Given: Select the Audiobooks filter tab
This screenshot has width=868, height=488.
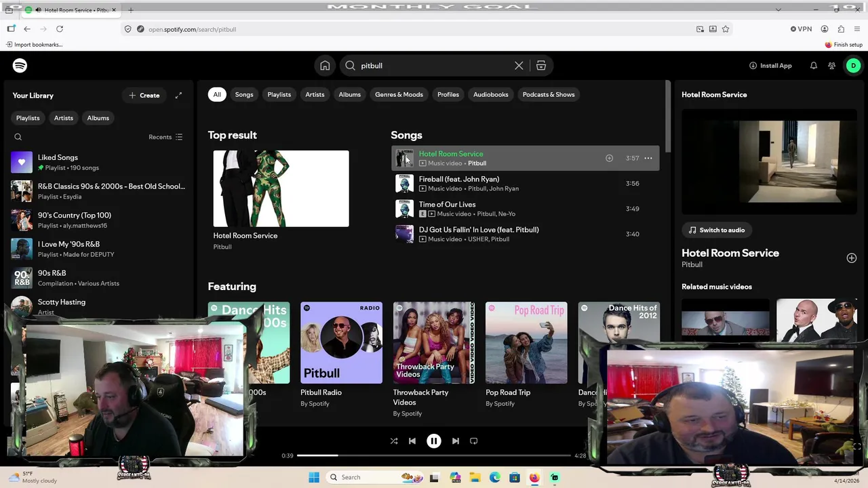Looking at the screenshot, I should (490, 94).
